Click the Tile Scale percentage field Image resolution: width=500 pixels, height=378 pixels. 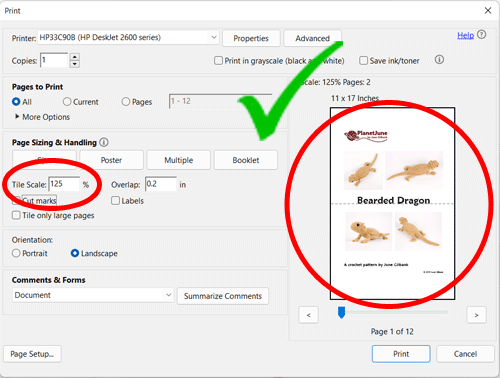click(64, 184)
